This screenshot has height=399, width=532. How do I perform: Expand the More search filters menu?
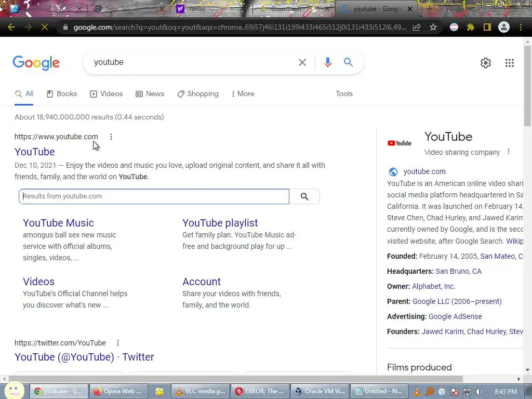click(x=243, y=94)
